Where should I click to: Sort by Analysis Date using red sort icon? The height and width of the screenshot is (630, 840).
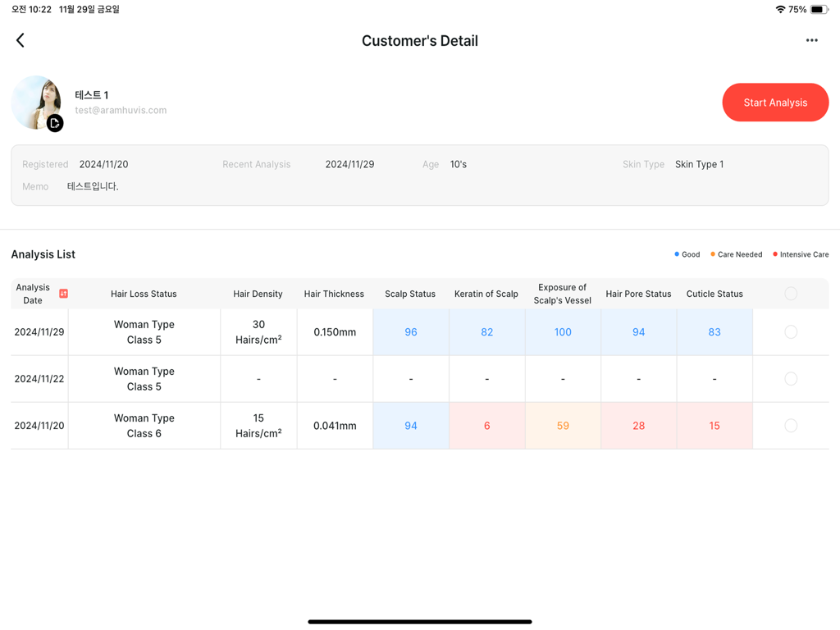click(63, 294)
